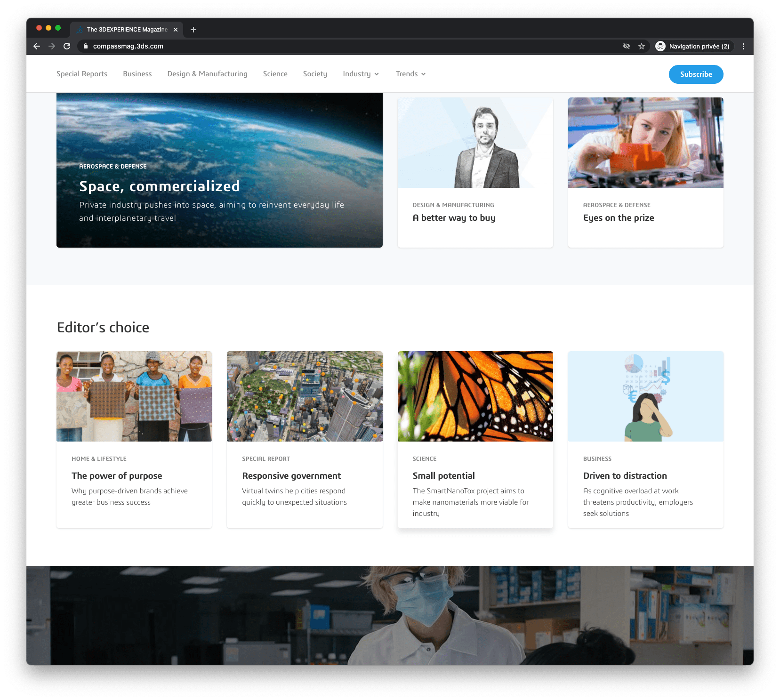
Task: Click the crossed-out eye tracking icon
Action: pyautogui.click(x=627, y=46)
